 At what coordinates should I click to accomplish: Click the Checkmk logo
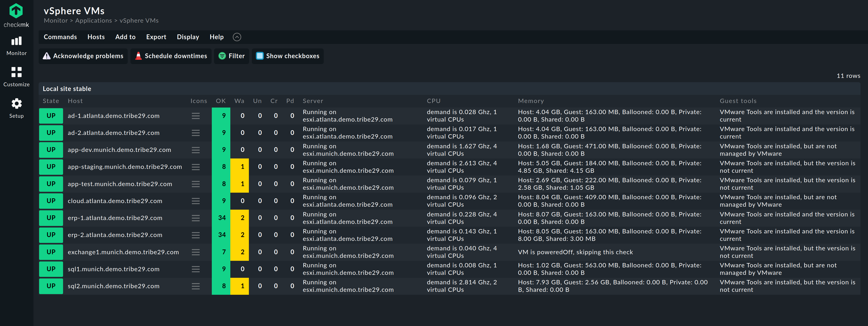point(16,16)
